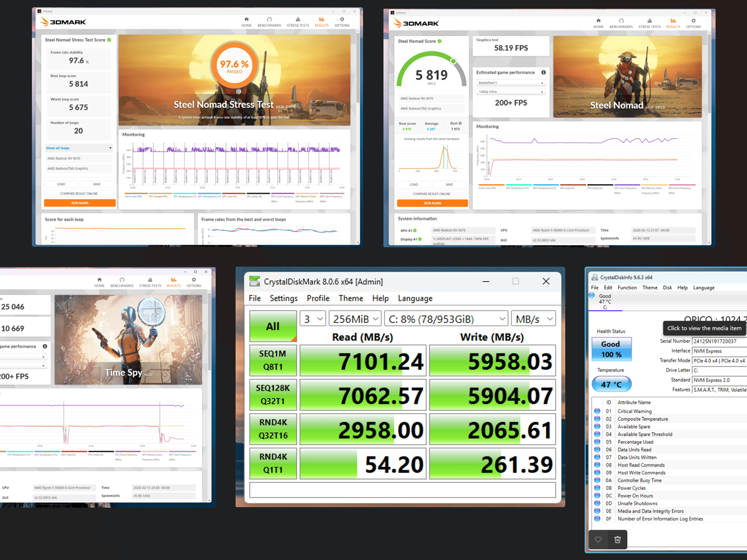Click RUN AGAIN in the Stress Test window

[x=80, y=203]
